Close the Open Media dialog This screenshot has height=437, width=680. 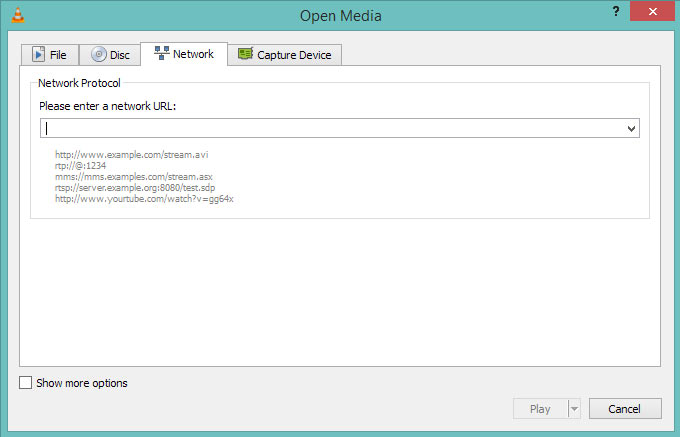click(x=653, y=12)
